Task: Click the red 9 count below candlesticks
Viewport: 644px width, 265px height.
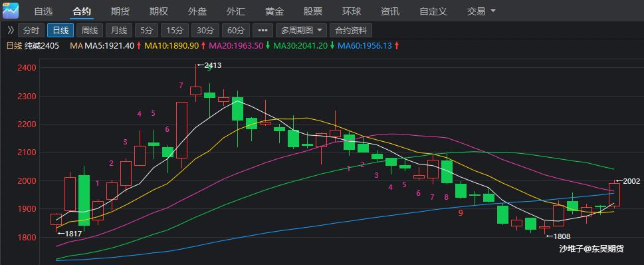Action: (x=461, y=213)
